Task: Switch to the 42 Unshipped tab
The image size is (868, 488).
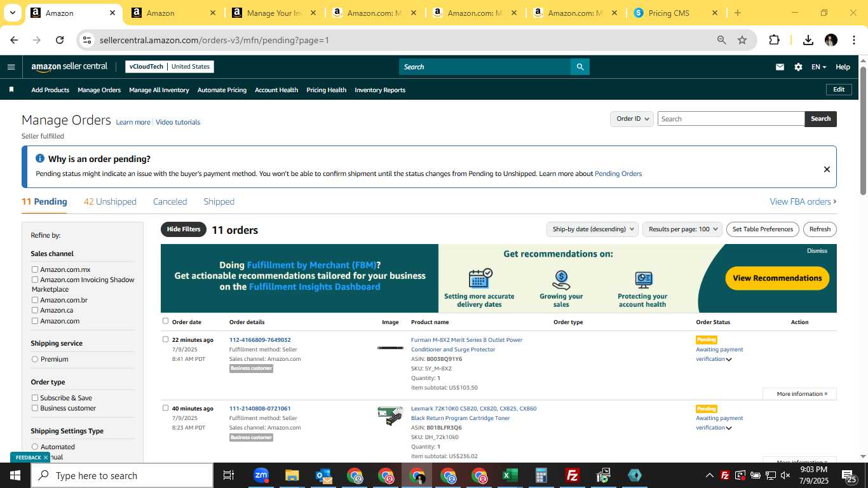Action: [x=110, y=201]
